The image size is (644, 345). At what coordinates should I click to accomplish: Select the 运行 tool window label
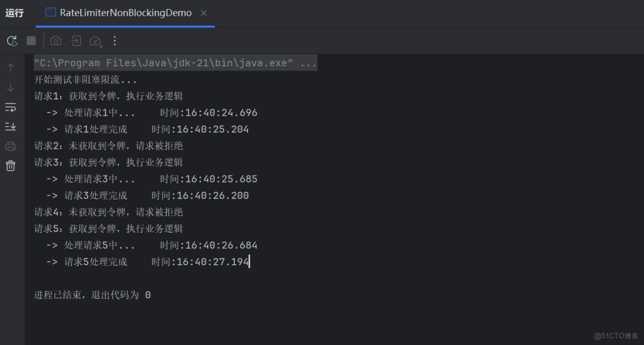[14, 13]
